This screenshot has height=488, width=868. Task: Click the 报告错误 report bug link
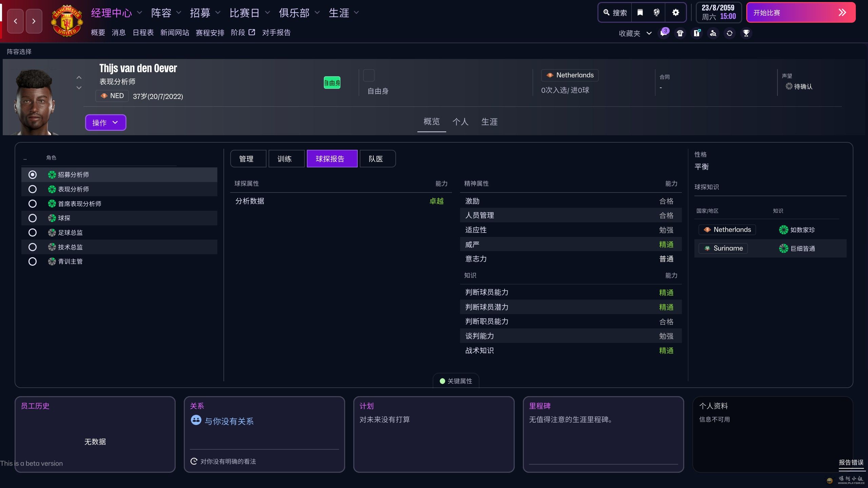tap(851, 462)
